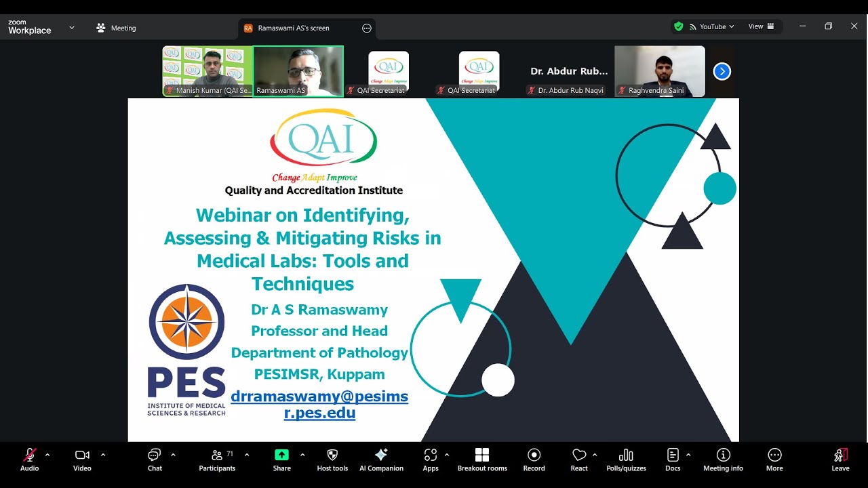868x488 pixels.
Task: Open the React emoji menu
Action: (579, 460)
